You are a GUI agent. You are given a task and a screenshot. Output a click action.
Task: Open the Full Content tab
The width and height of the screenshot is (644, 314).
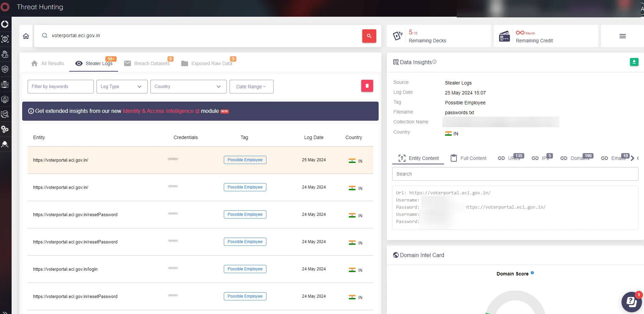click(469, 158)
